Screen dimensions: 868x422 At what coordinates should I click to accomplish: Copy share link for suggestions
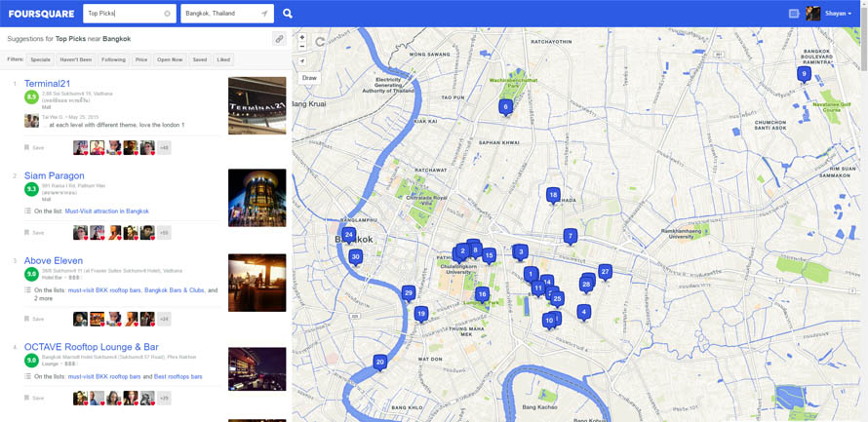click(280, 39)
